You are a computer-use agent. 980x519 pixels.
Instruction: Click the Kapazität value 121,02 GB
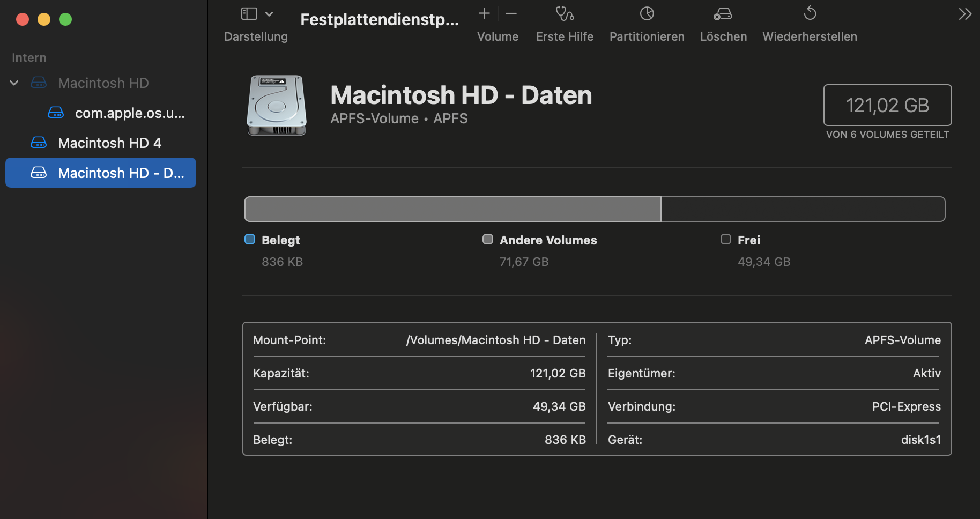tap(558, 373)
